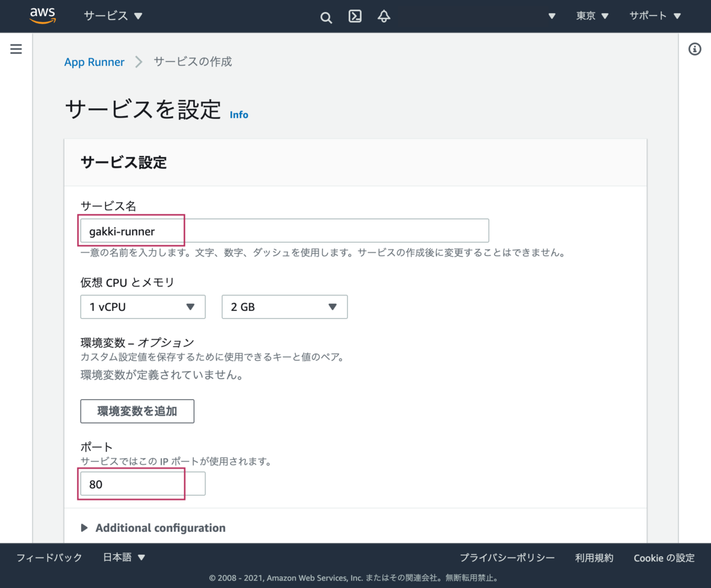711x588 pixels.
Task: Click the サービスの作成 breadcrumb text
Action: point(193,62)
